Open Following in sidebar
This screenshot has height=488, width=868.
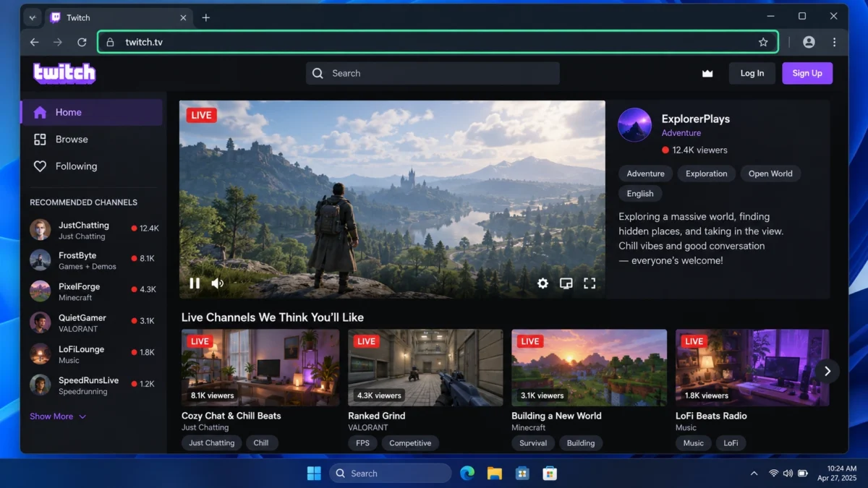click(x=92, y=166)
